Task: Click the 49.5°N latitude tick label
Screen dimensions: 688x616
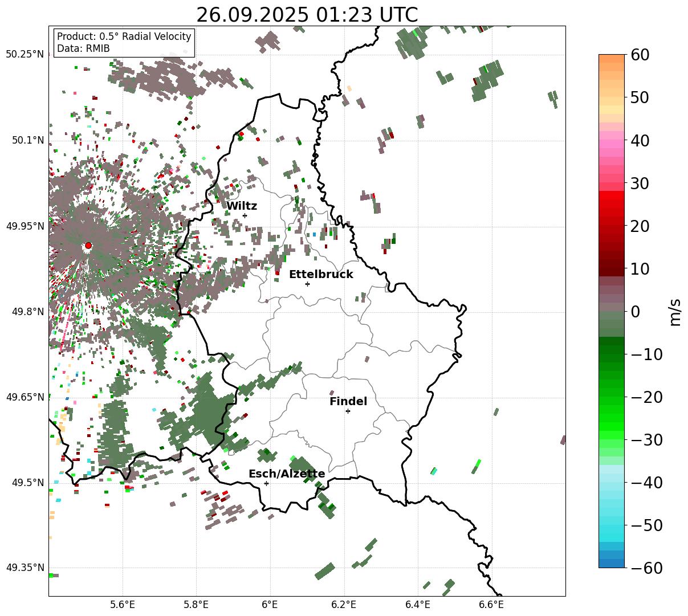Action: pyautogui.click(x=27, y=483)
